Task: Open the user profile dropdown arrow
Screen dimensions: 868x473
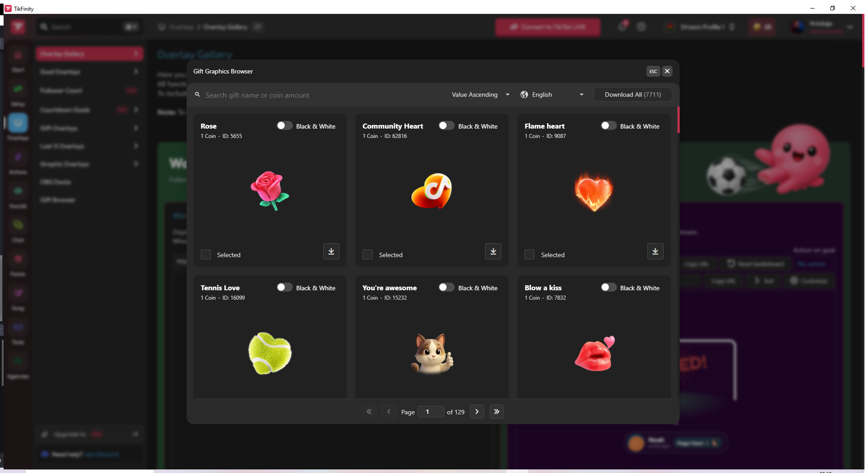Action: (850, 27)
